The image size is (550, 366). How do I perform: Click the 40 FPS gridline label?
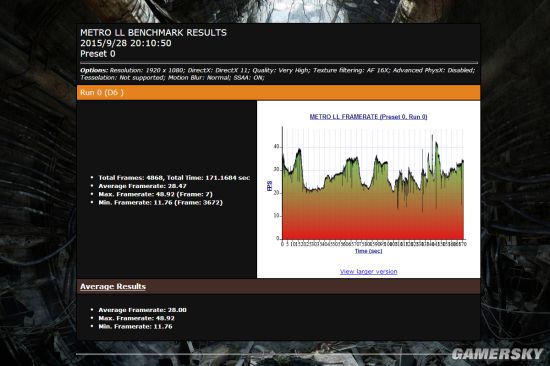click(x=277, y=147)
